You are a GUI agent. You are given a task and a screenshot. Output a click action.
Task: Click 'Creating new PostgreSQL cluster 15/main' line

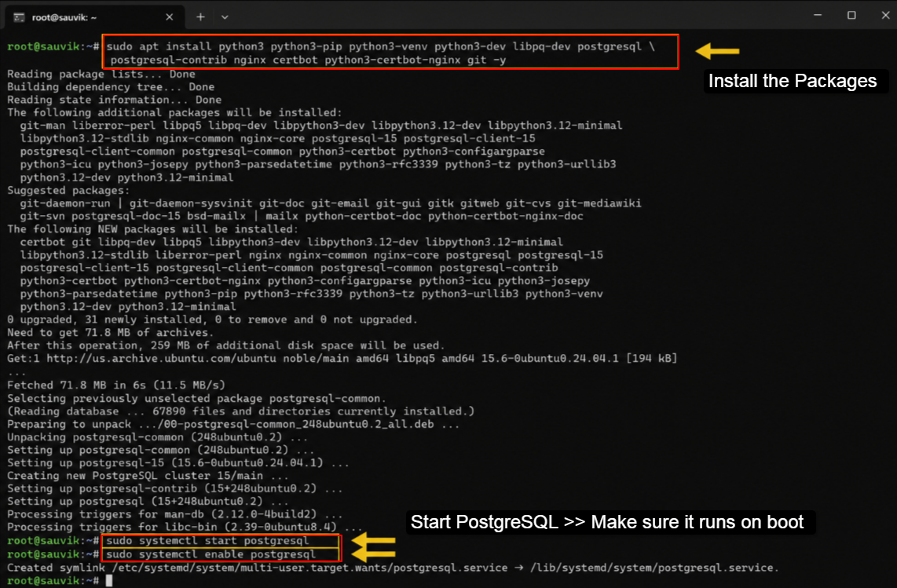coord(148,475)
